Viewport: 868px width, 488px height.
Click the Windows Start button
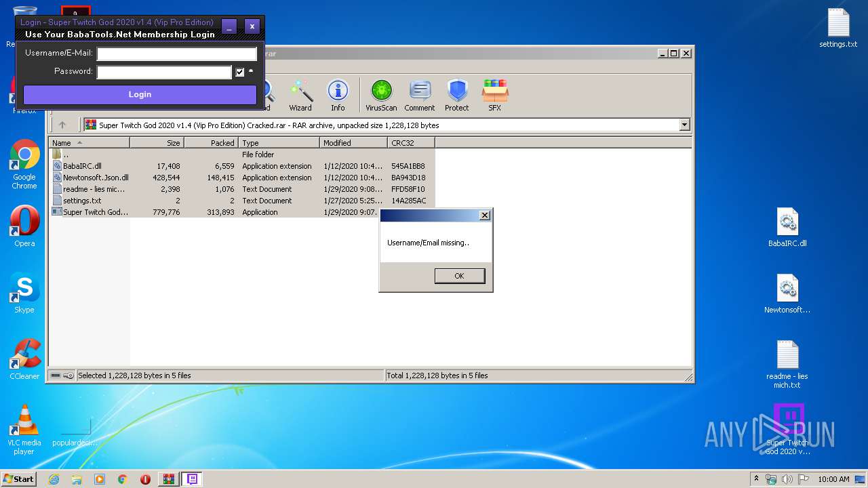[19, 479]
